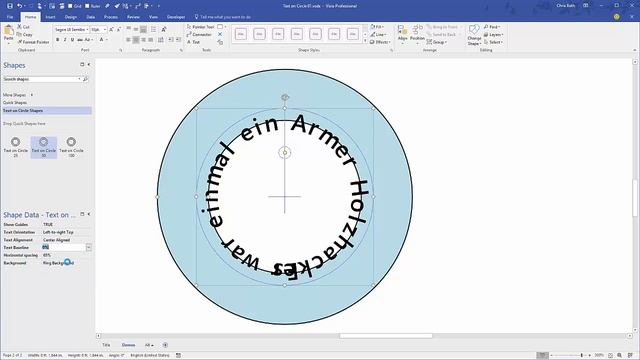
Task: Click the add page plus icon
Action: click(165, 345)
